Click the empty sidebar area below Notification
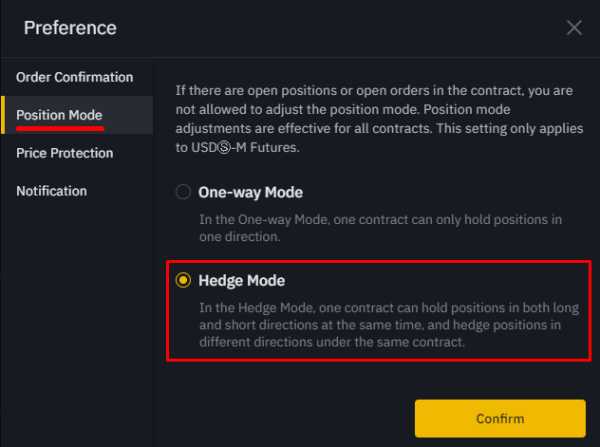 pos(76,320)
